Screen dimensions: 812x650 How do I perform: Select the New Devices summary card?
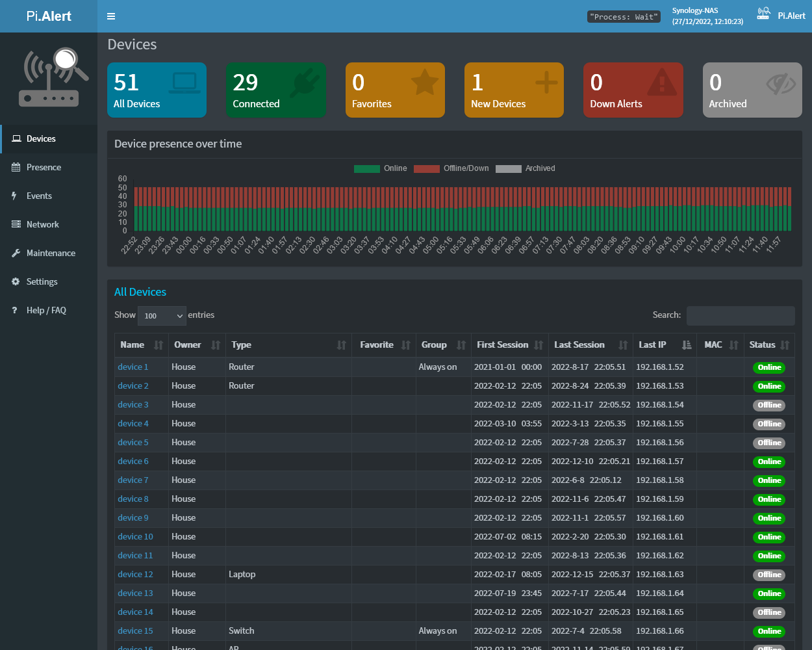pos(514,90)
